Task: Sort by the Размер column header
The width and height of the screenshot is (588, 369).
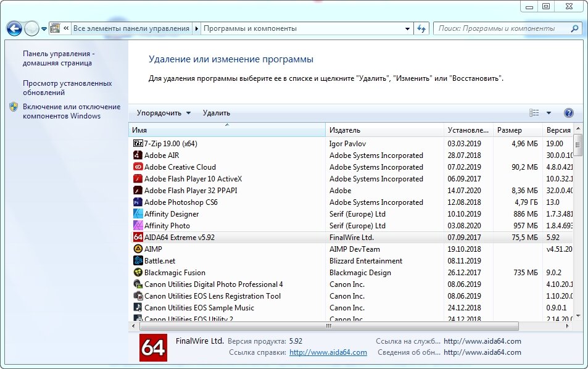Action: (518, 130)
